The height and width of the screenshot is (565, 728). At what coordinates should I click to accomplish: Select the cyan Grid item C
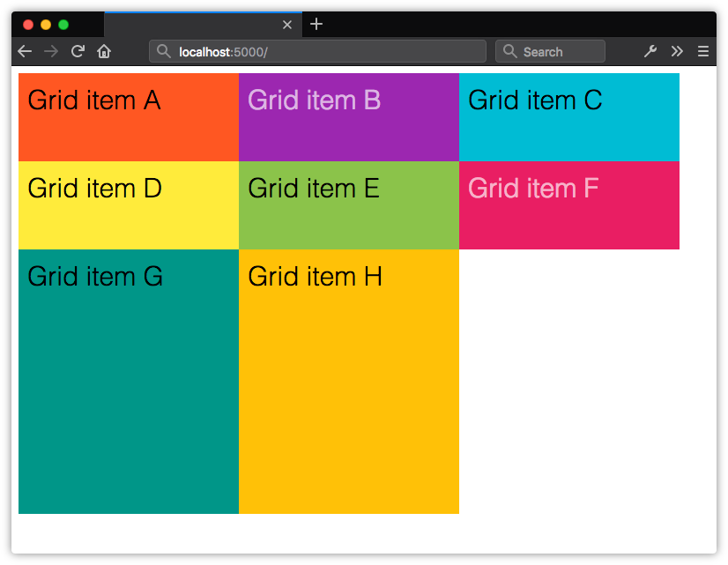(x=569, y=117)
